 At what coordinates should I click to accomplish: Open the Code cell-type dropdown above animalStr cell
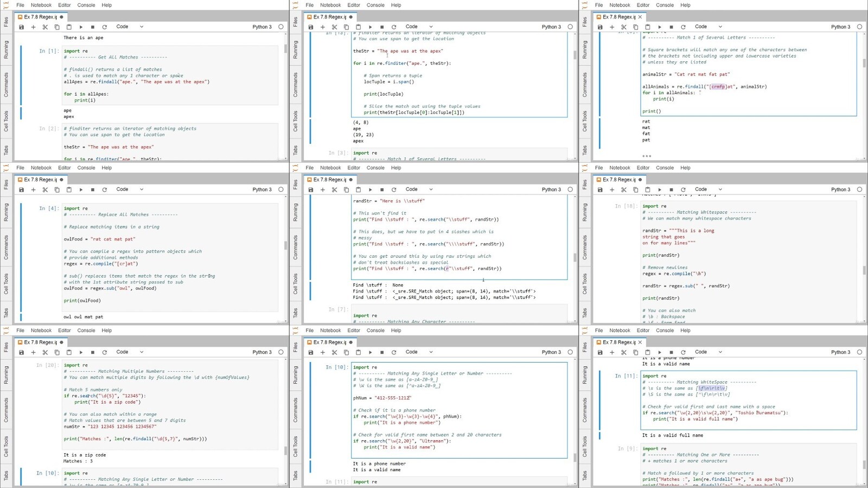[x=709, y=27]
